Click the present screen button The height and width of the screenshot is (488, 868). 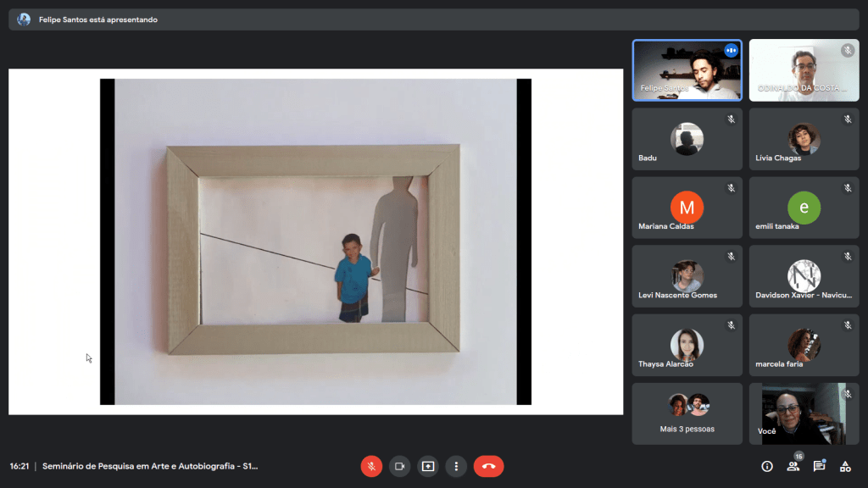(428, 466)
